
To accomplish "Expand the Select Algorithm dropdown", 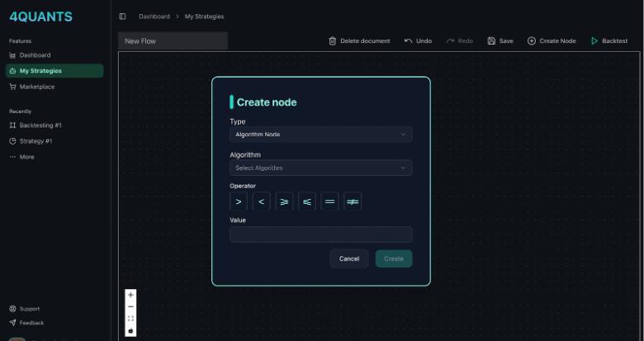I will 320,168.
